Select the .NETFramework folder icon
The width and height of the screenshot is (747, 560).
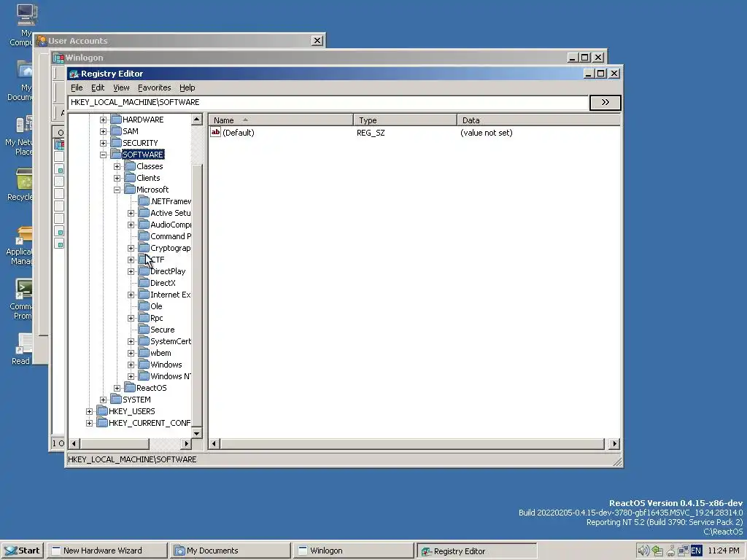(x=144, y=201)
